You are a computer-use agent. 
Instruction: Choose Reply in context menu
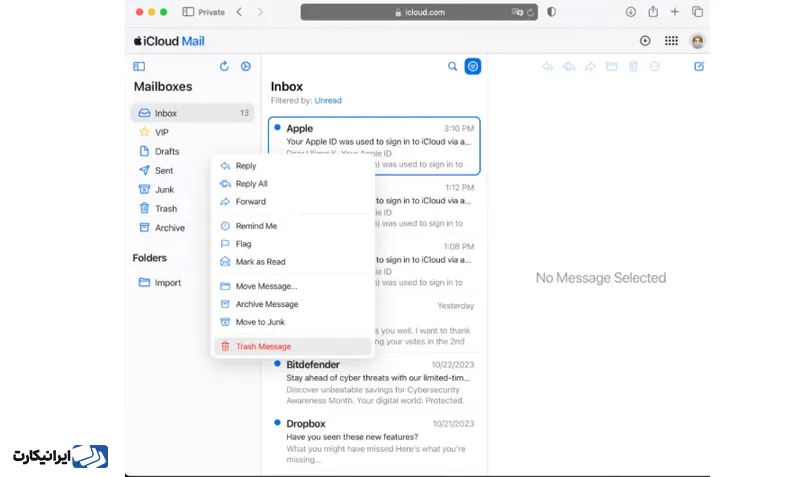click(x=293, y=166)
